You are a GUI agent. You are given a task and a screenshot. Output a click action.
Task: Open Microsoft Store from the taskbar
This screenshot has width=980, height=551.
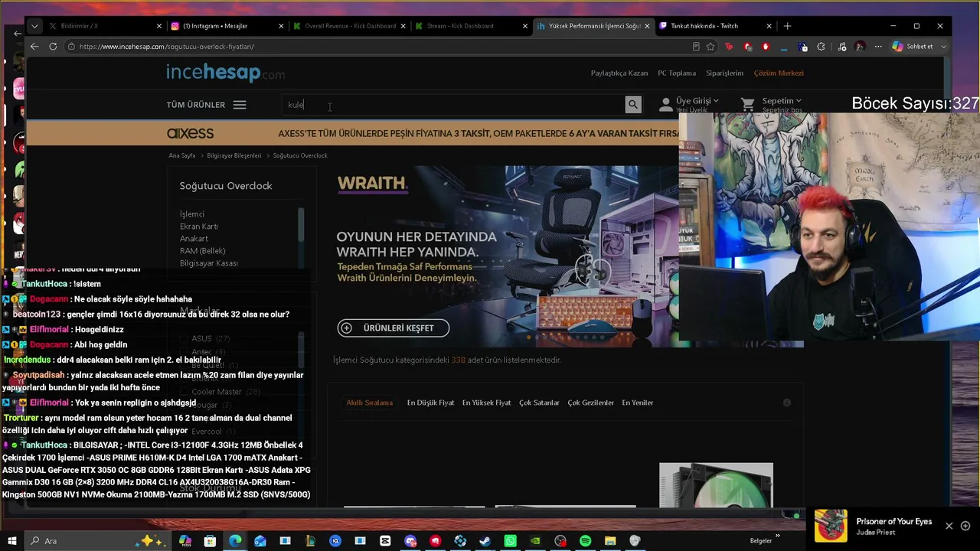(x=210, y=541)
